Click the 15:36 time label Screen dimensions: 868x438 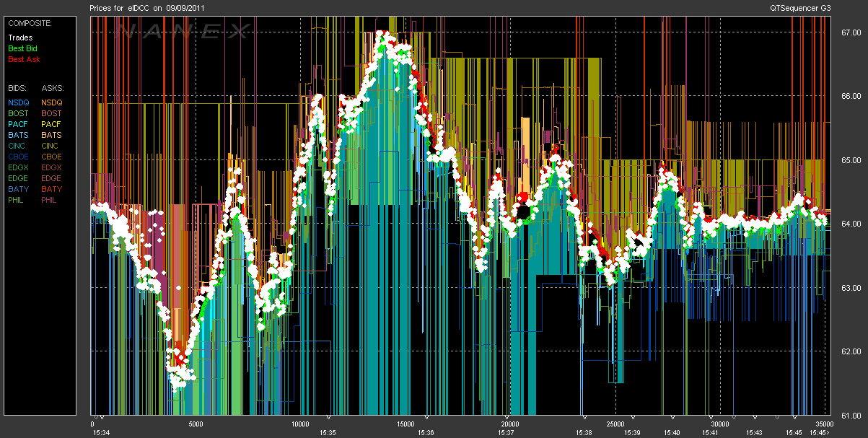426,433
